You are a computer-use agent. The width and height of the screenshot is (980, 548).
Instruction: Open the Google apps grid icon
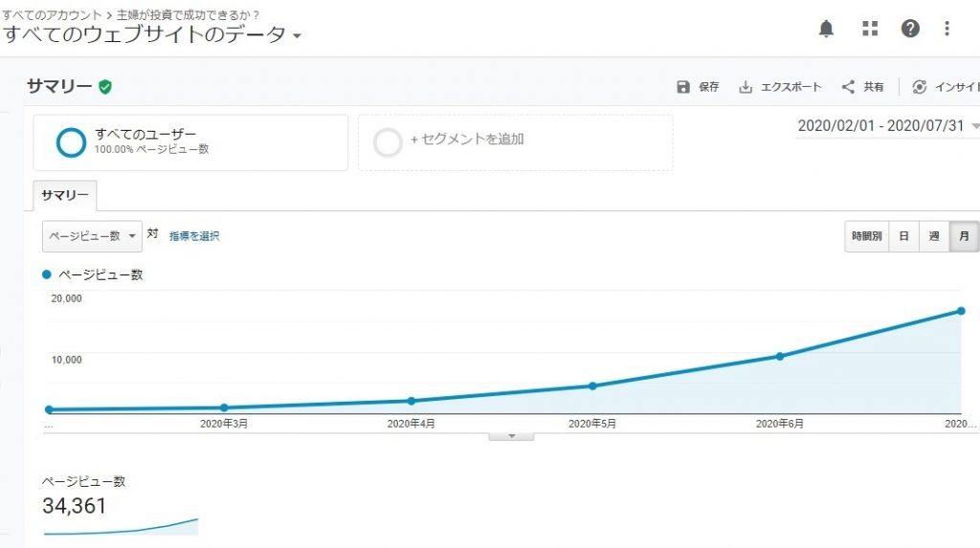click(870, 28)
